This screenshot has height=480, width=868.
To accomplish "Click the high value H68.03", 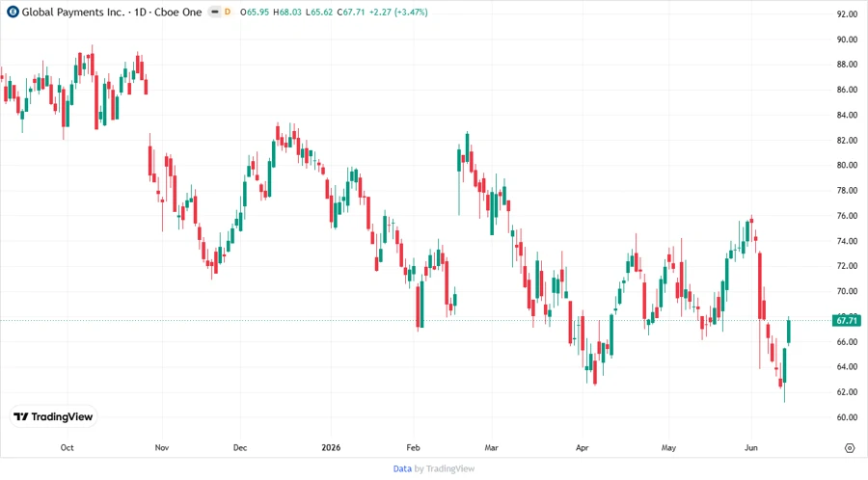I will [x=287, y=13].
